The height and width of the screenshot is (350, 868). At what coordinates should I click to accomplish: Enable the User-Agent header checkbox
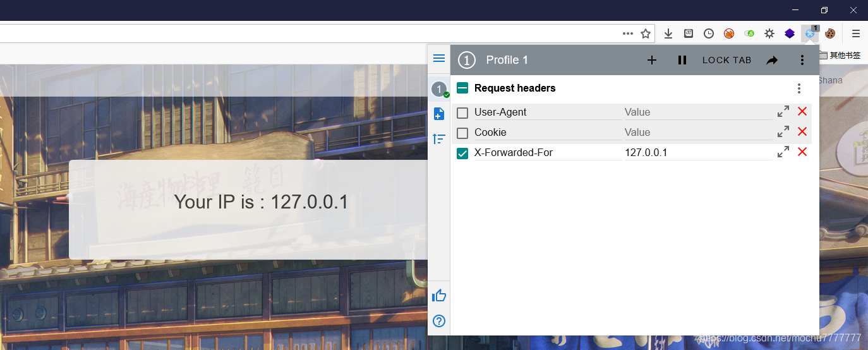point(462,113)
